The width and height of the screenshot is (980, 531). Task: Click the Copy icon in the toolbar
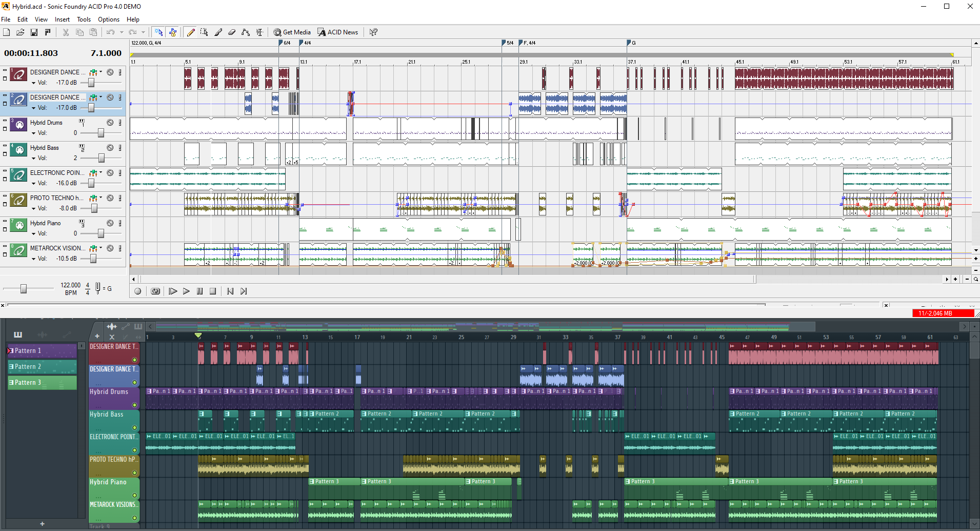tap(79, 32)
